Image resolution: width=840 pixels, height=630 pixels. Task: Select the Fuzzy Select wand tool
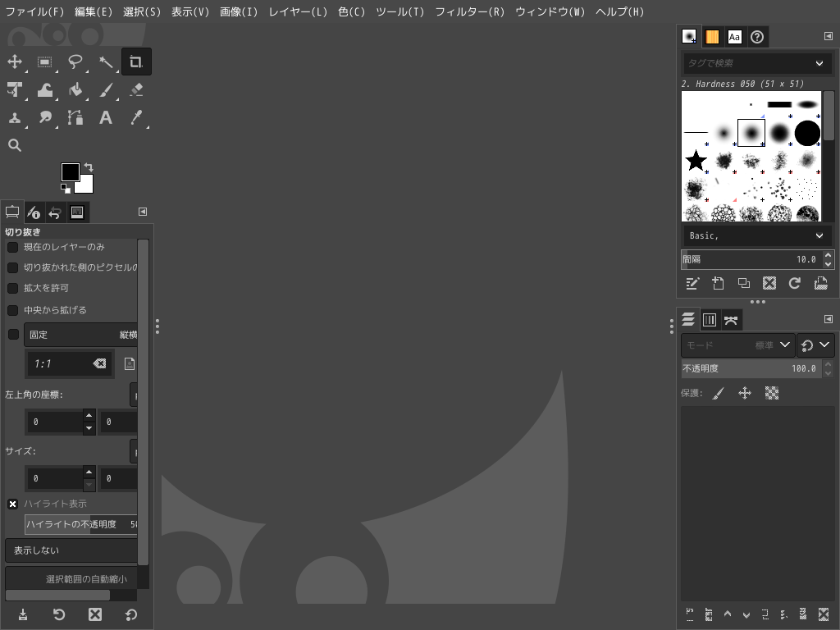[x=106, y=62]
